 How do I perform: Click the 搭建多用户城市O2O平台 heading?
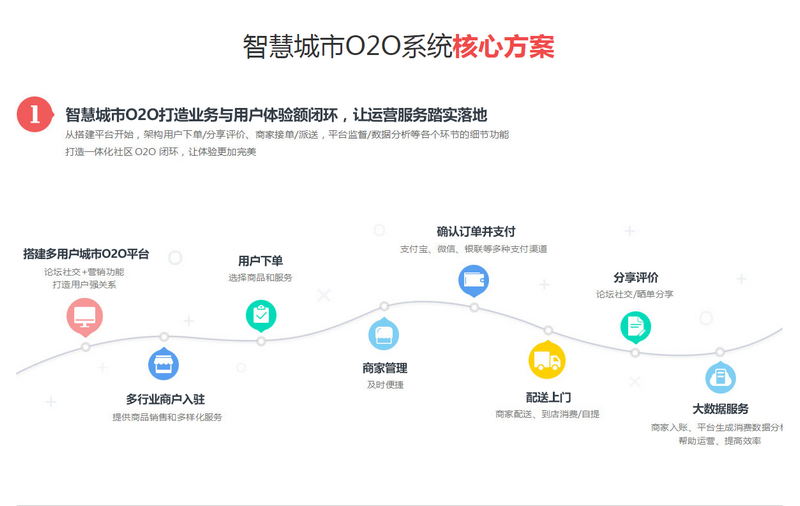tap(86, 254)
